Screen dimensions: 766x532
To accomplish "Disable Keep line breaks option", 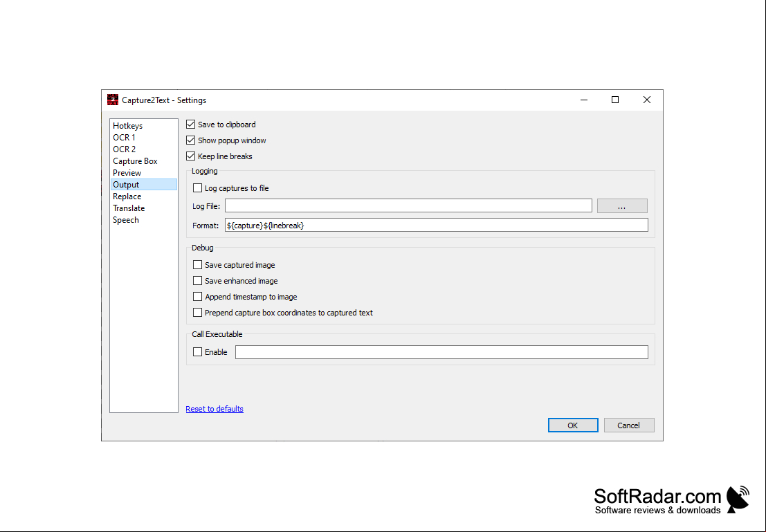I will [190, 156].
